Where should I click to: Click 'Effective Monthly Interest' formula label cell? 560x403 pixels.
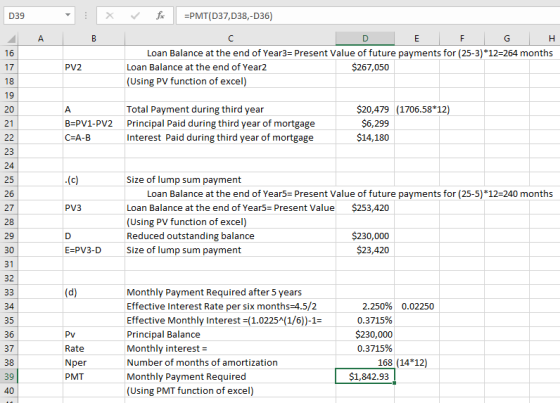pos(230,320)
